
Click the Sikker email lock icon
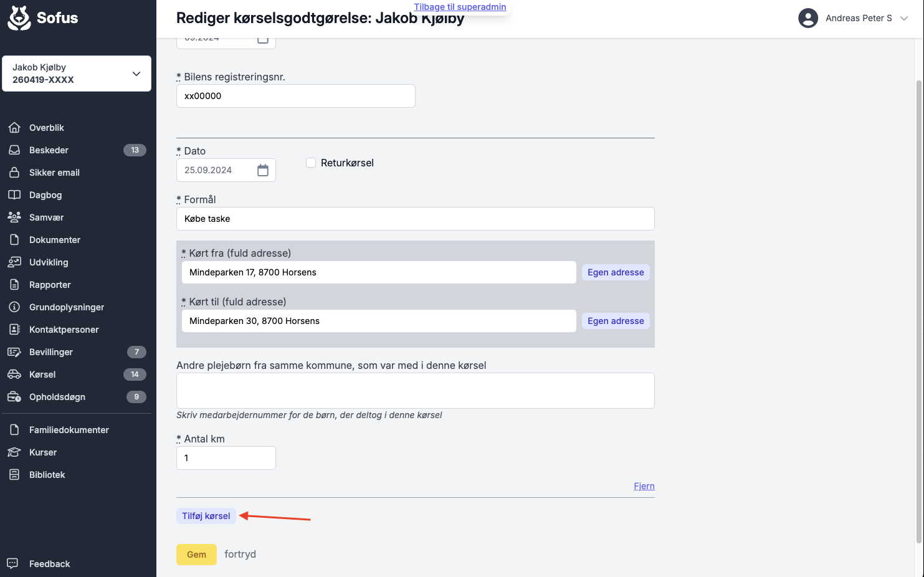(14, 173)
